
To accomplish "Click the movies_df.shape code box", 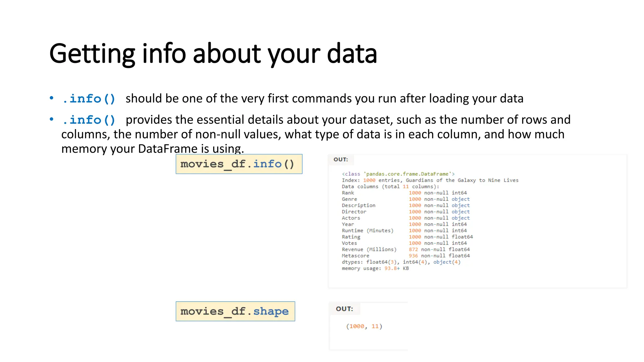I will (235, 311).
